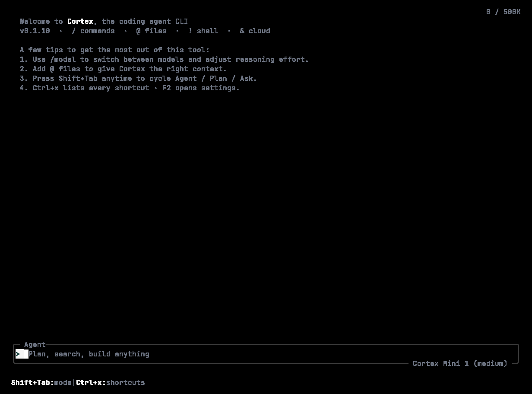
Task: Click the 0 / 500K token counter
Action: point(503,12)
